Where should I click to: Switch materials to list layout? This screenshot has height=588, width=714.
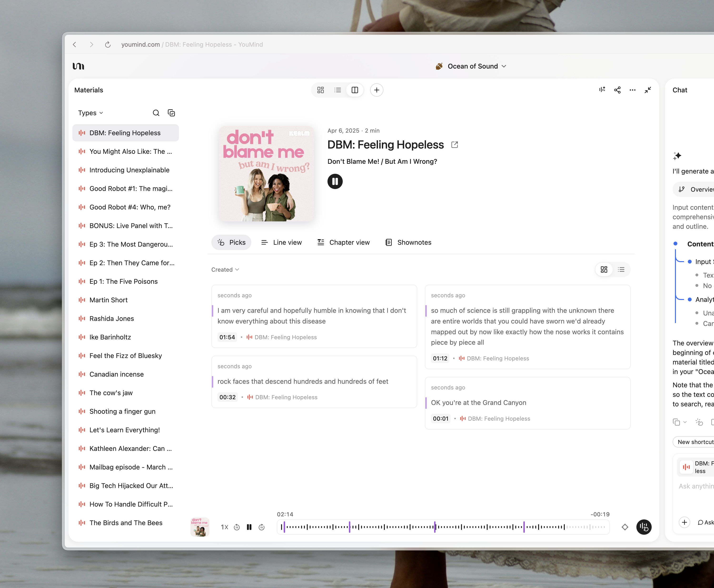coord(337,90)
